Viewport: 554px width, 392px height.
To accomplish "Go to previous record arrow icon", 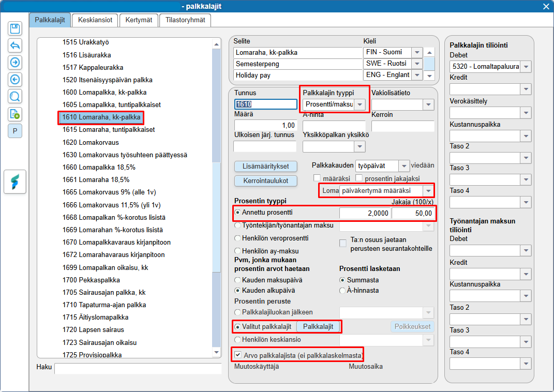I will pyautogui.click(x=15, y=80).
